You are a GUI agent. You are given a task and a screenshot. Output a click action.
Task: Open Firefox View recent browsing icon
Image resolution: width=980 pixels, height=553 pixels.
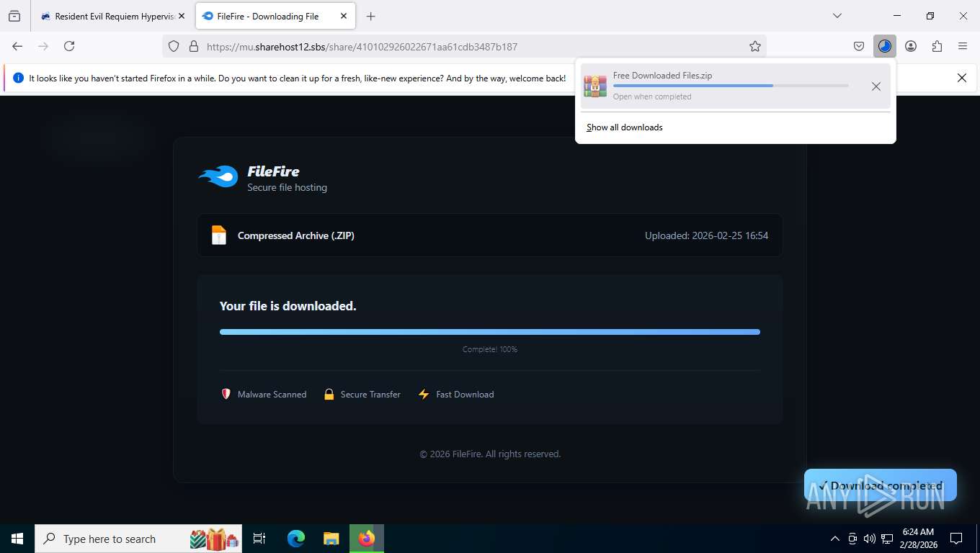tap(14, 16)
